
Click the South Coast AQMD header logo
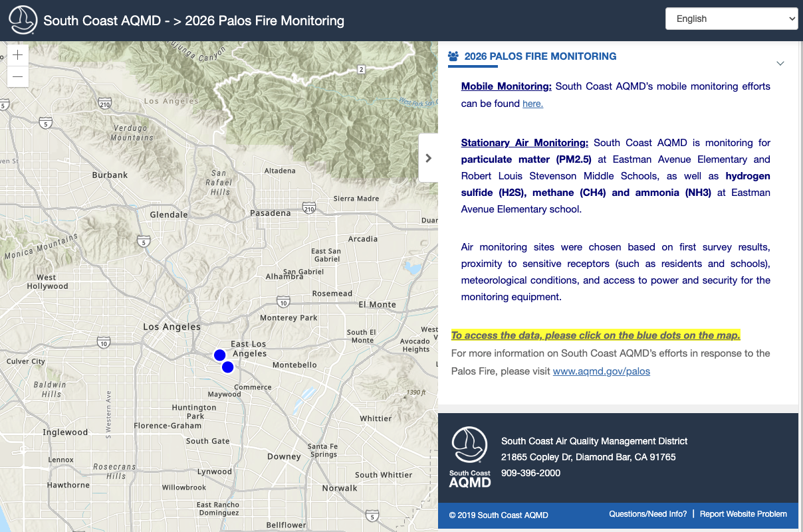pos(23,20)
